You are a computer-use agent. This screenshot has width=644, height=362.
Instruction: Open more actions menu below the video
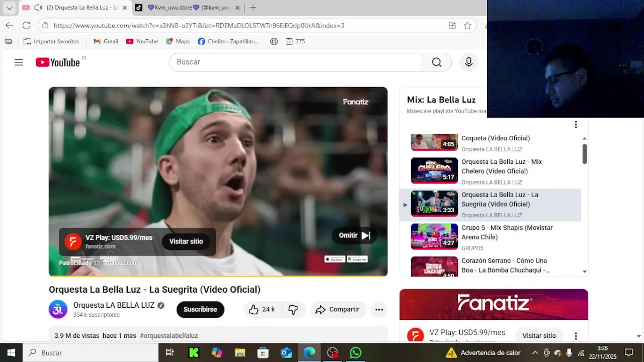(379, 310)
